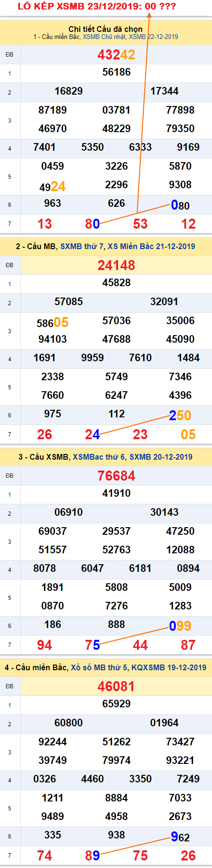Select the orange number 05 in prize 7
Screen dimensions: 212x868
[188, 434]
